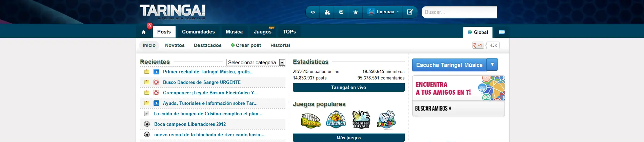
Task: Open the Historial sub-menu item
Action: coord(280,45)
